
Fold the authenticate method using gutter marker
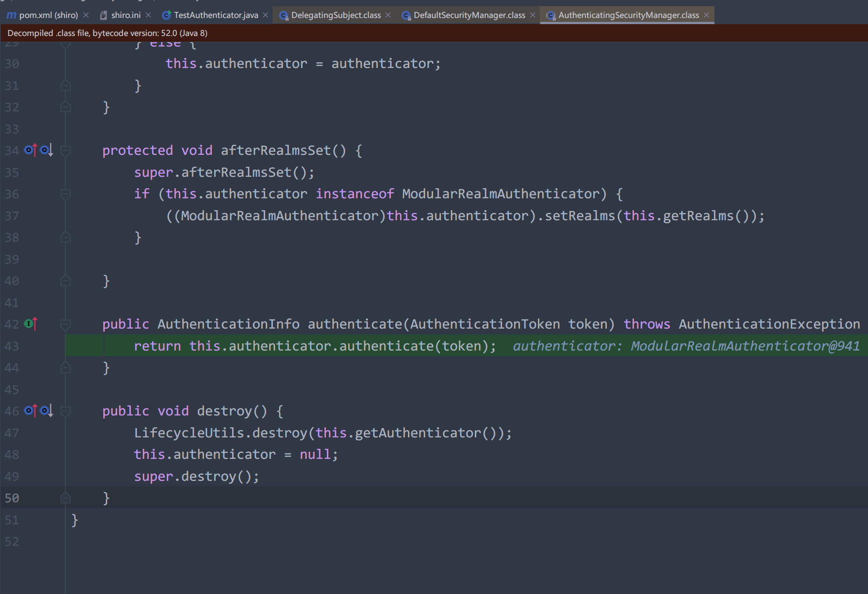[x=65, y=324]
